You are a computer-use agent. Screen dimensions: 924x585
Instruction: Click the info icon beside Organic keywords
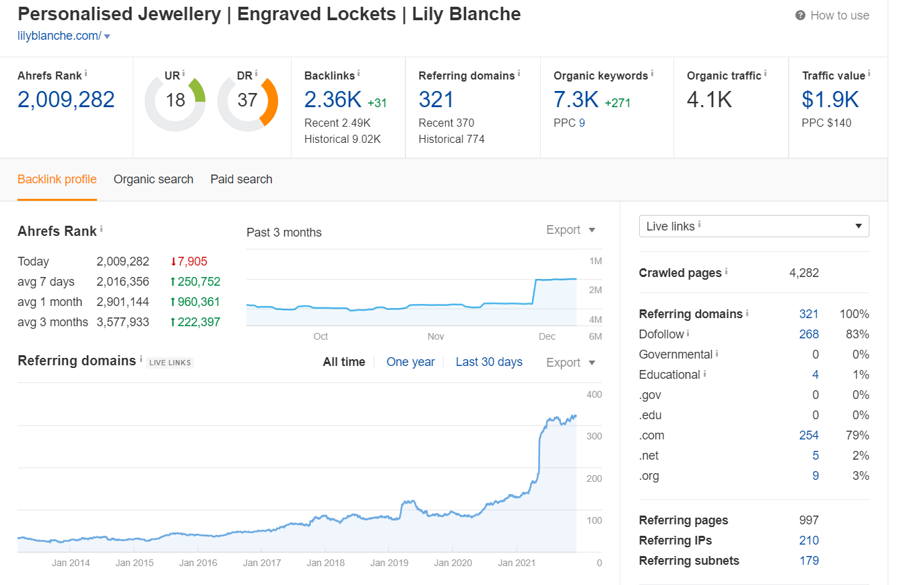[x=653, y=73]
